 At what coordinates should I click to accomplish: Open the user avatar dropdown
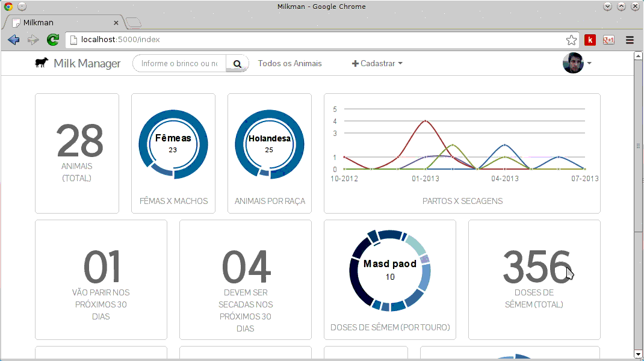(577, 63)
